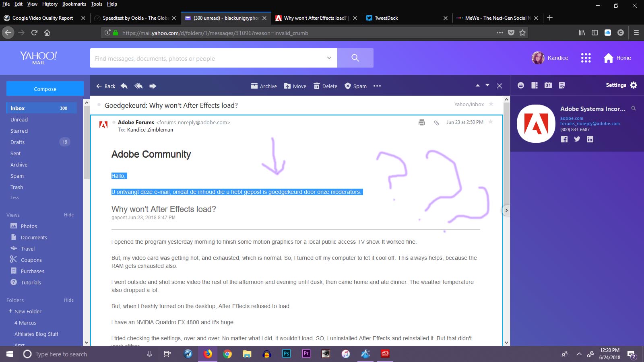Open the Trash folder
The image size is (644, 362).
coord(17,187)
